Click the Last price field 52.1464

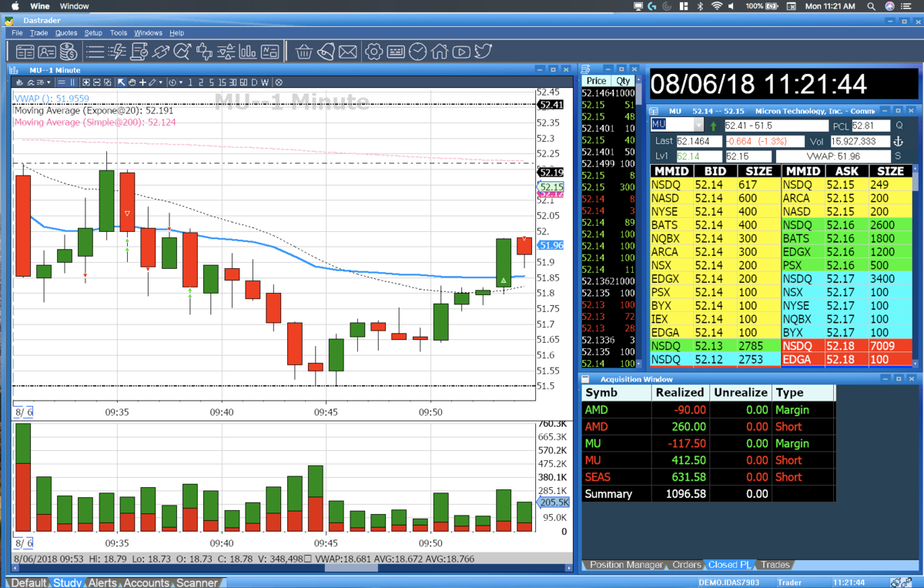click(699, 142)
